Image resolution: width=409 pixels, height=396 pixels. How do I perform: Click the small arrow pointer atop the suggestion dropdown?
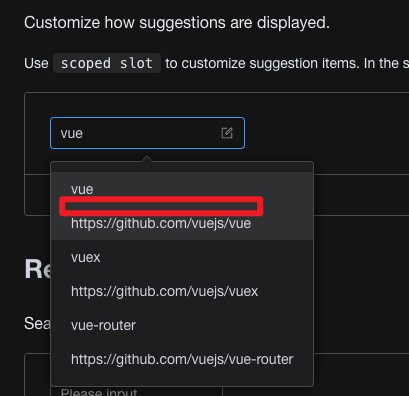147,159
